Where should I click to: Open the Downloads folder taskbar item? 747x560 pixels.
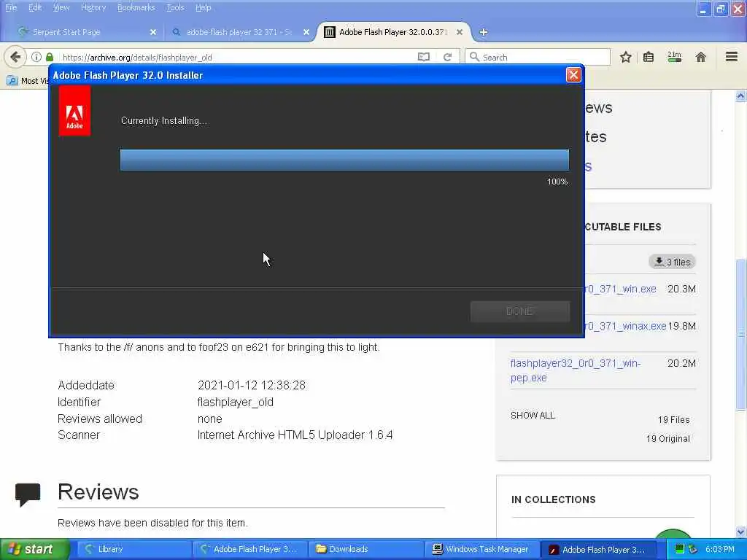(x=366, y=549)
